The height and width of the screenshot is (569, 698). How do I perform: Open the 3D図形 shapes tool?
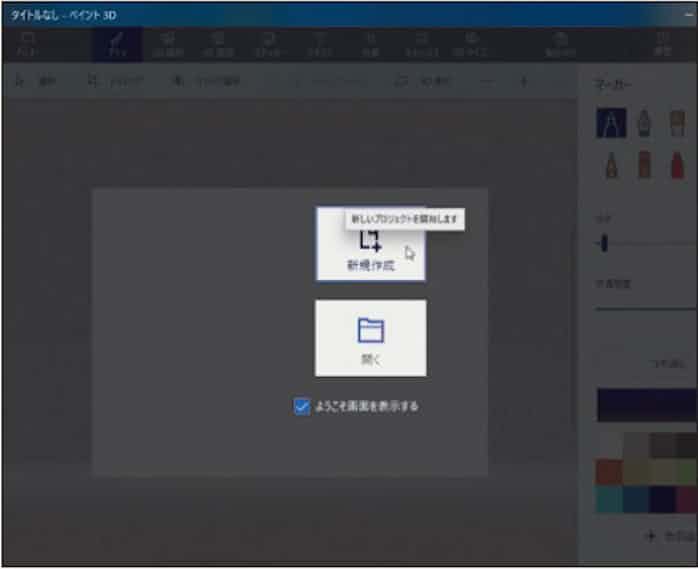tap(217, 43)
